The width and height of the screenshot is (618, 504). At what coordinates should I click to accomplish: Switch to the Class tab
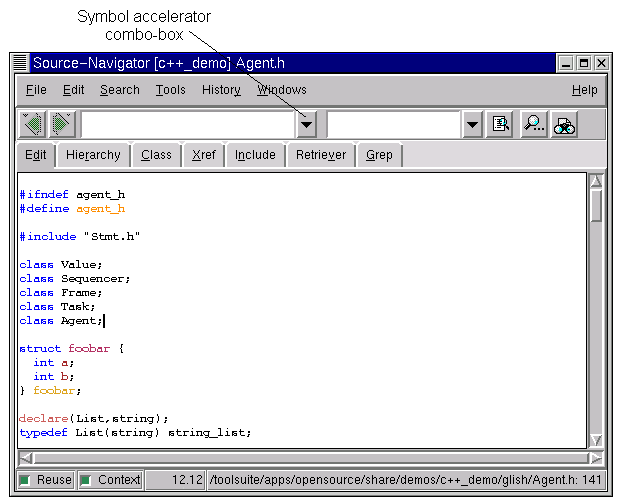tap(156, 155)
